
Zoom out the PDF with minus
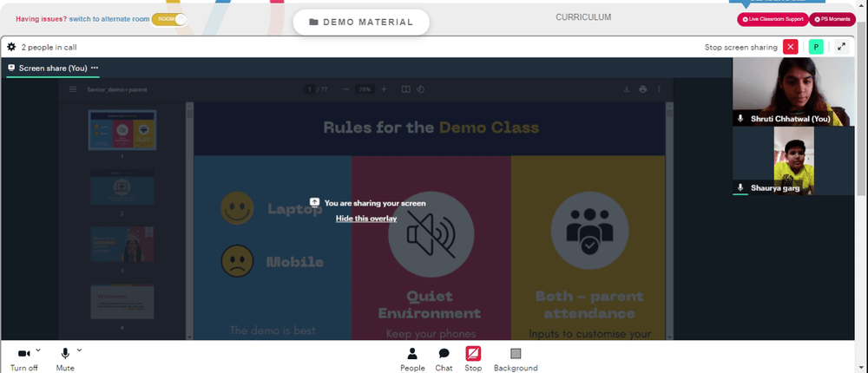tap(346, 89)
